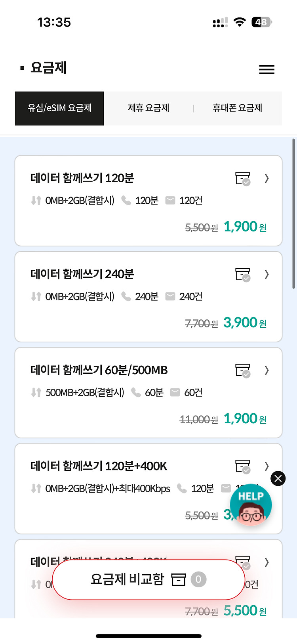Viewport: 297px width, 644px height.
Task: Open the 데이터 함께쓰기 120분 plan title
Action: click(x=82, y=178)
